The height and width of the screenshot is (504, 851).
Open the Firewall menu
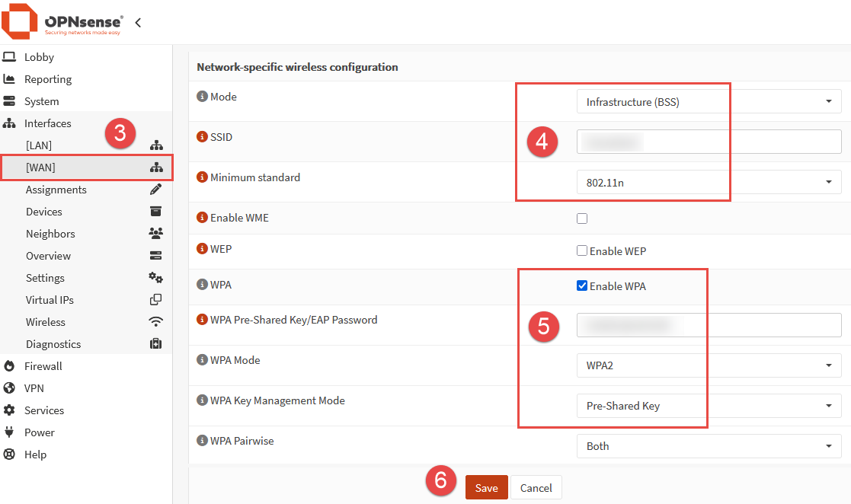click(x=43, y=366)
